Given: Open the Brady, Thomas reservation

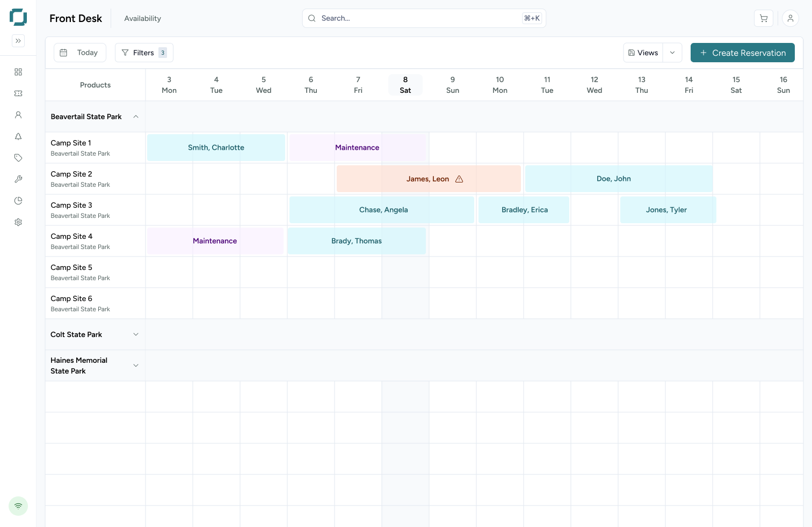Looking at the screenshot, I should click(x=357, y=241).
